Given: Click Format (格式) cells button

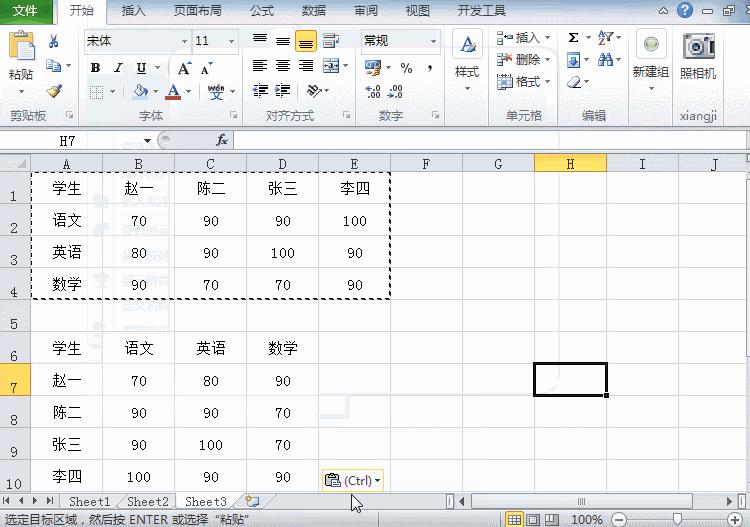Looking at the screenshot, I should point(523,82).
